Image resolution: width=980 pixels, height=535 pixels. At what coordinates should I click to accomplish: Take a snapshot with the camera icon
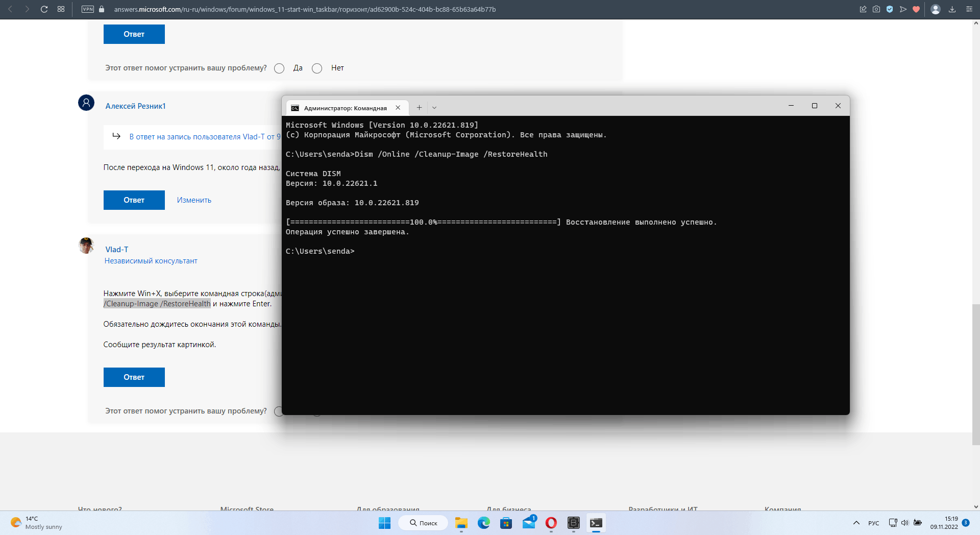click(x=876, y=9)
